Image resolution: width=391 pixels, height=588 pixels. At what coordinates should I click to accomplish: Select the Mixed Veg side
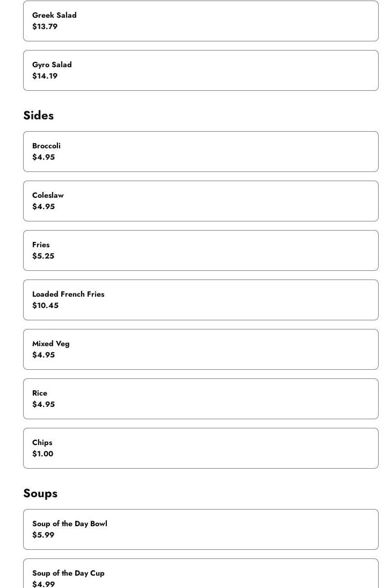click(x=200, y=349)
